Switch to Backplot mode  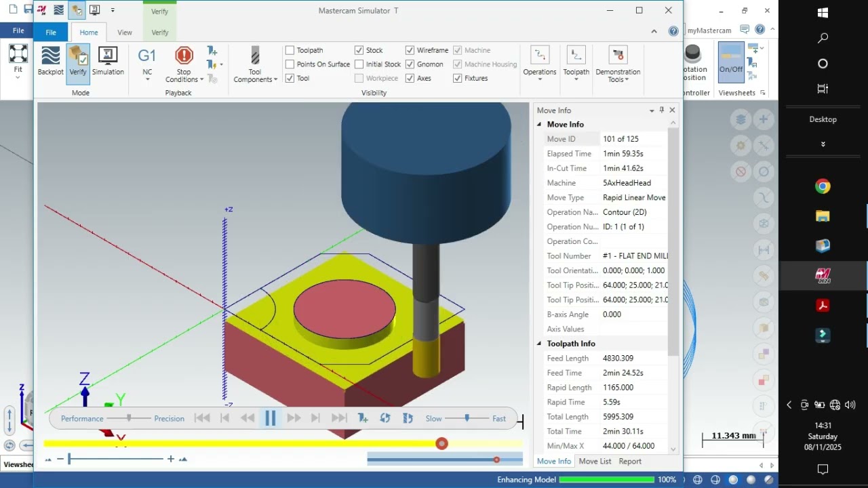tap(51, 60)
